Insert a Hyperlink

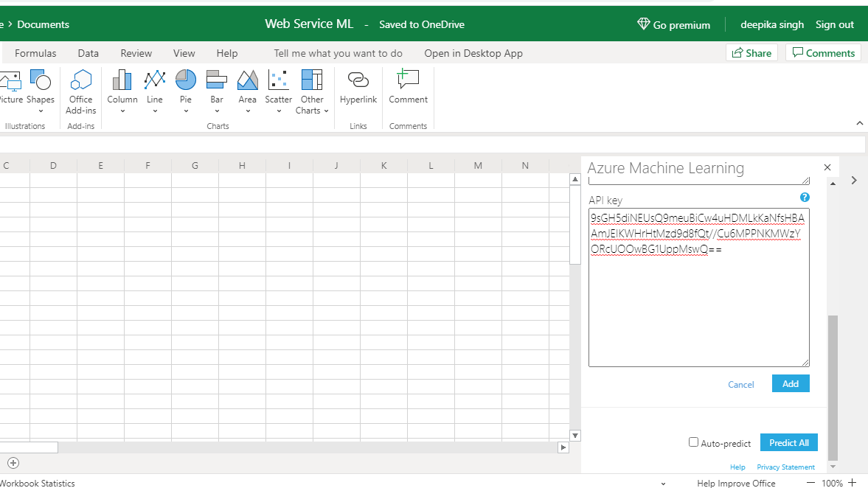click(x=358, y=87)
